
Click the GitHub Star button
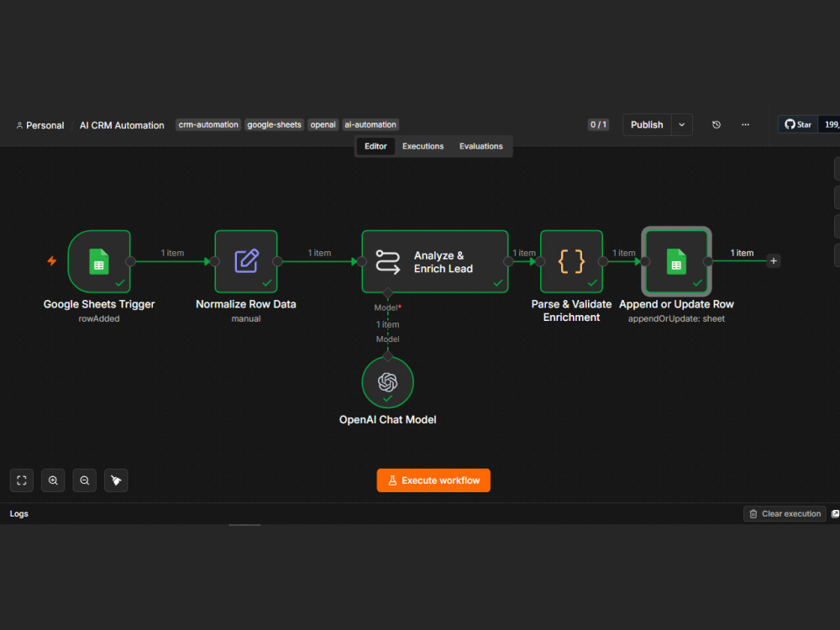pos(798,125)
